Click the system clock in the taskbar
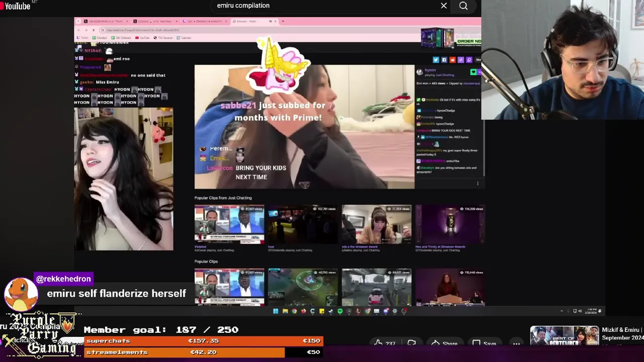 click(x=591, y=311)
